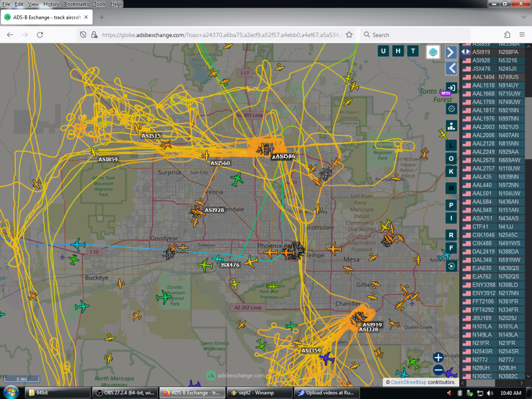
Task: Select DAL2419 row in aircraft list
Action: [493, 251]
